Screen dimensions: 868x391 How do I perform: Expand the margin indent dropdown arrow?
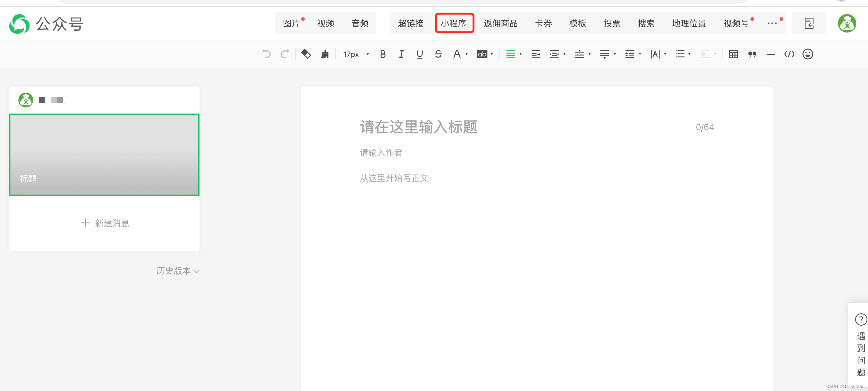point(564,54)
